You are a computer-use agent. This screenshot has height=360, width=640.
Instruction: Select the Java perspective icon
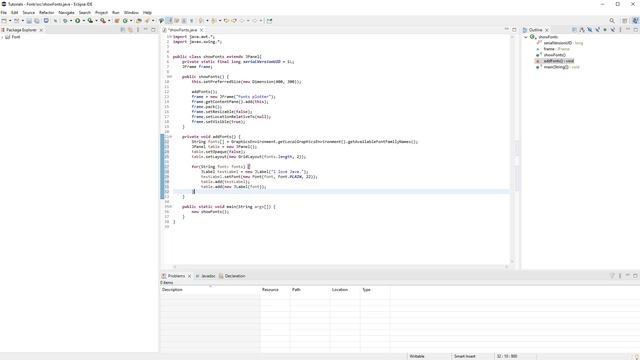click(x=635, y=20)
